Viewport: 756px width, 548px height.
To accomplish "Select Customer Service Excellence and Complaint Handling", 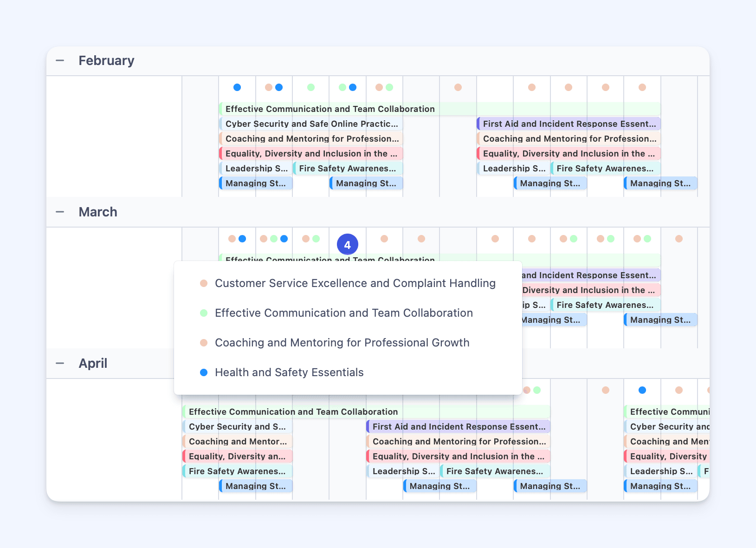I will (355, 283).
